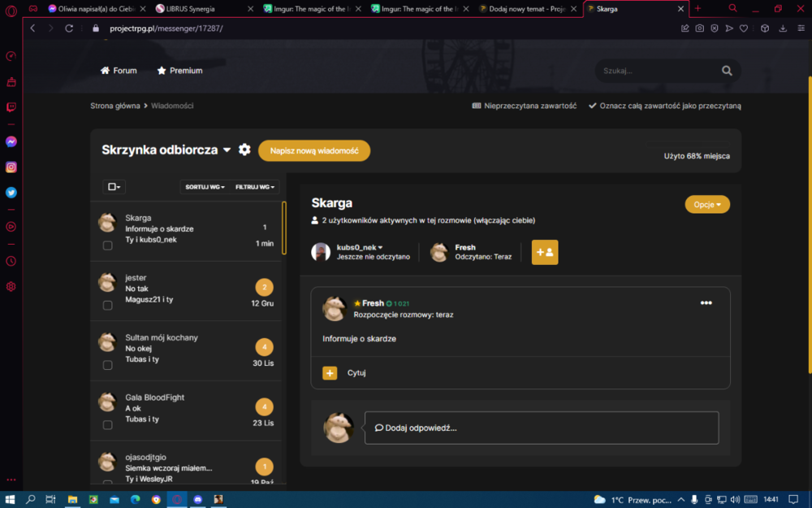Open File Explorer from the taskbar
The image size is (812, 508).
coord(72,500)
